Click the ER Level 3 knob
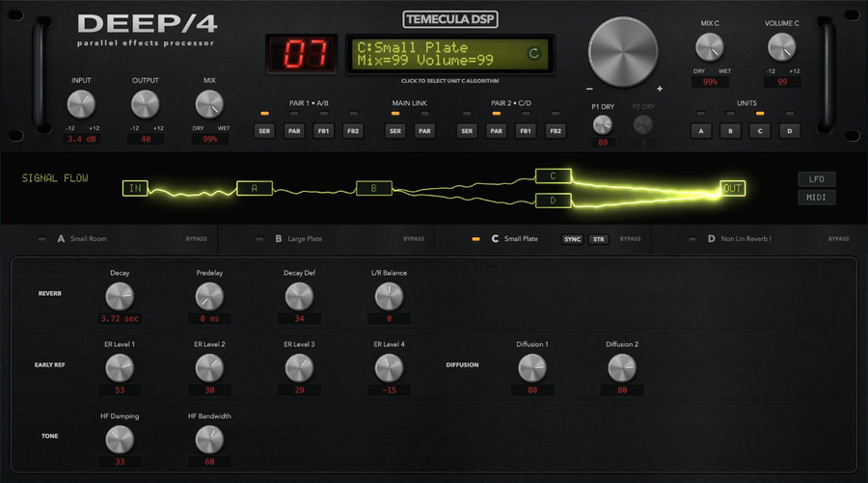The image size is (868, 483). pos(299,368)
